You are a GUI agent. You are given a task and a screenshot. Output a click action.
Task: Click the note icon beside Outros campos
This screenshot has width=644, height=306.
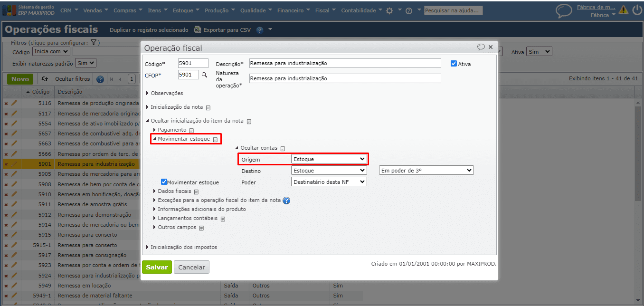tap(201, 228)
